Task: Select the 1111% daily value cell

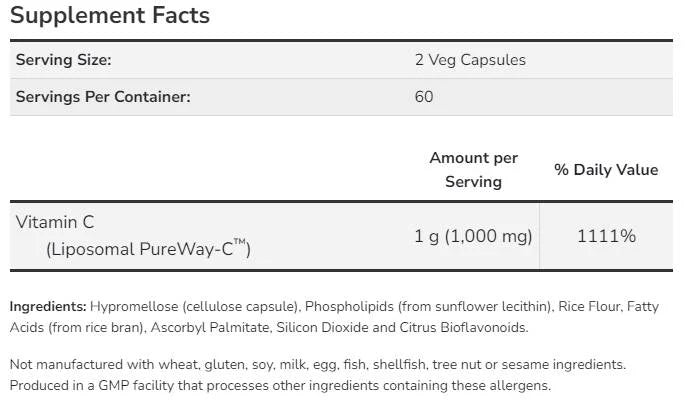Action: click(606, 236)
